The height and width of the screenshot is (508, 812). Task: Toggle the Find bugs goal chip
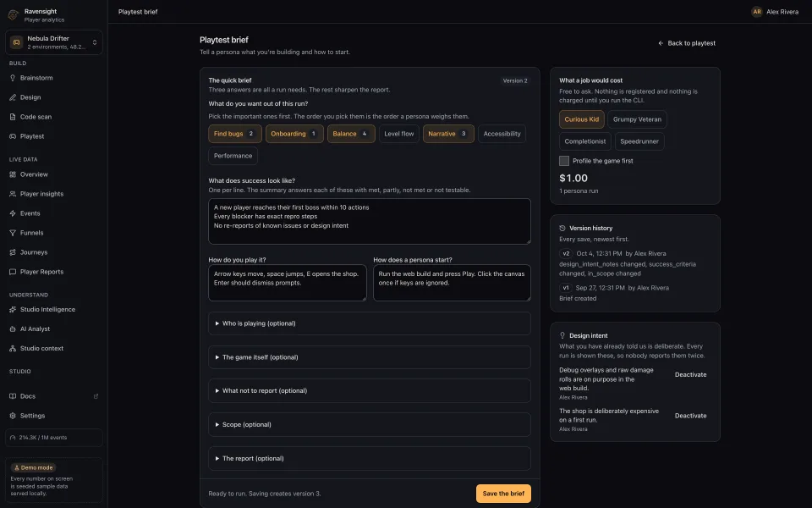pos(235,134)
